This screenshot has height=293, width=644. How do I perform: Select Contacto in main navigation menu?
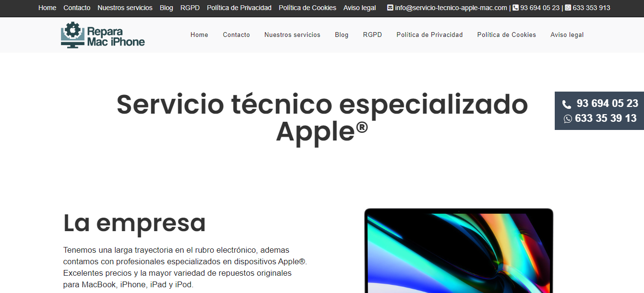point(237,35)
